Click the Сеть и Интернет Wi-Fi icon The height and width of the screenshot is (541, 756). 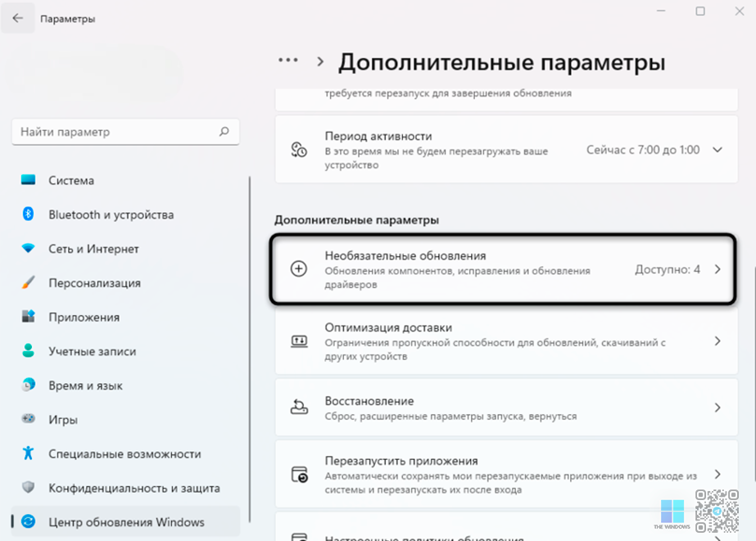point(28,248)
